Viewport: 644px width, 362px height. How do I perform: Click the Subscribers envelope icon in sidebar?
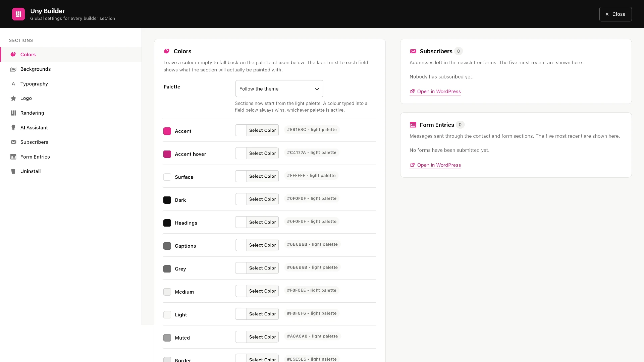13,142
